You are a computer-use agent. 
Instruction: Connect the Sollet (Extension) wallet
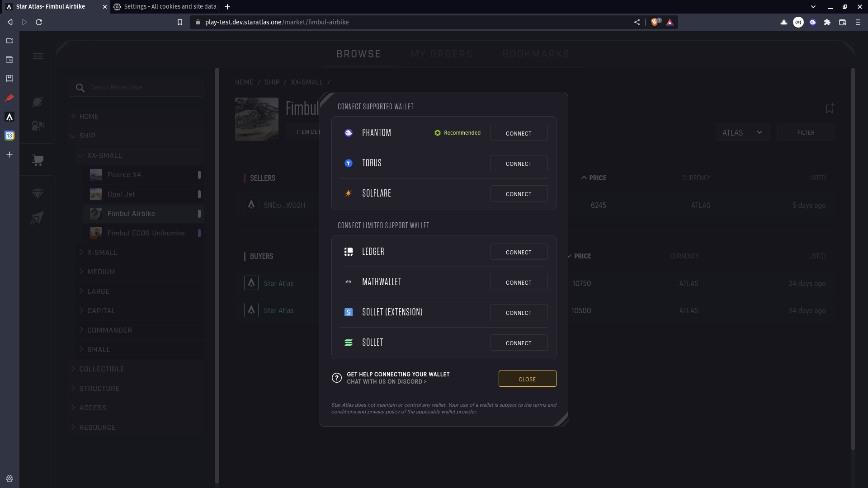pyautogui.click(x=519, y=313)
